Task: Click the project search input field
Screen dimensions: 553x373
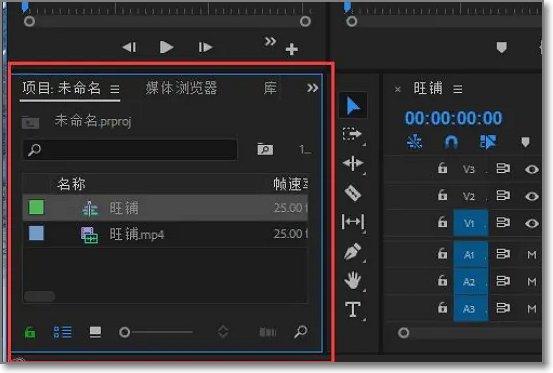Action: [x=130, y=150]
